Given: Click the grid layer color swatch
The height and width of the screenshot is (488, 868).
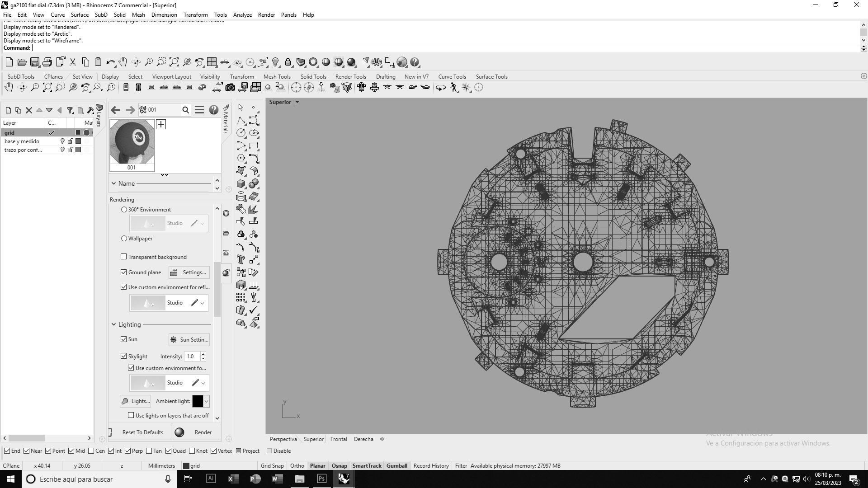Looking at the screenshot, I should pos(78,133).
